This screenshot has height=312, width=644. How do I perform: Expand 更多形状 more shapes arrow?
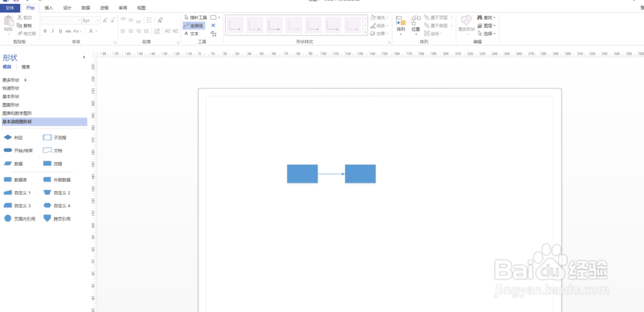[x=26, y=80]
